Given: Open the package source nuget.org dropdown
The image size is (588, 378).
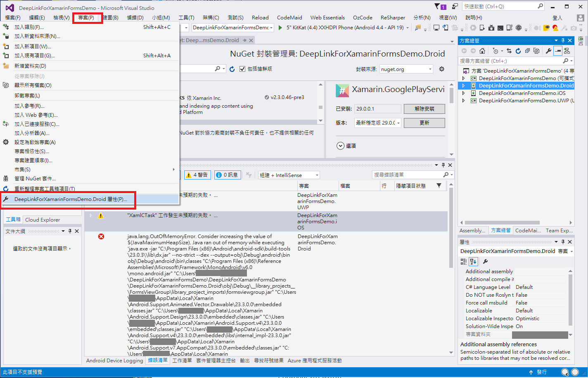Looking at the screenshot, I should 406,69.
